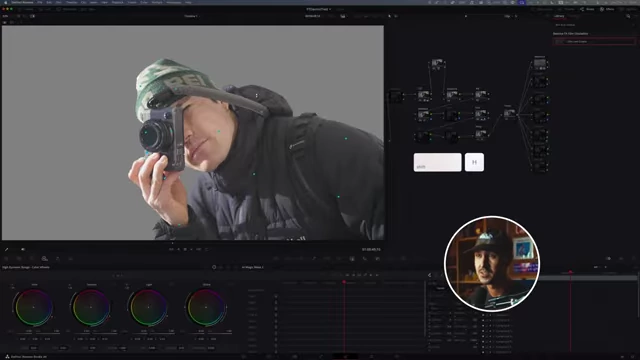Screen dimensions: 640x360
Task: Open the project name dropdown in title bar
Action: tap(318, 9)
